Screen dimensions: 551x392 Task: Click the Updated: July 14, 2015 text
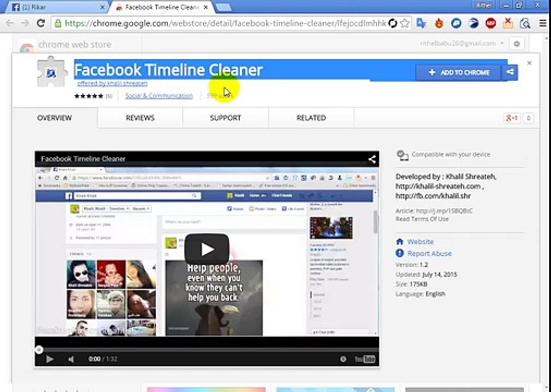point(426,274)
